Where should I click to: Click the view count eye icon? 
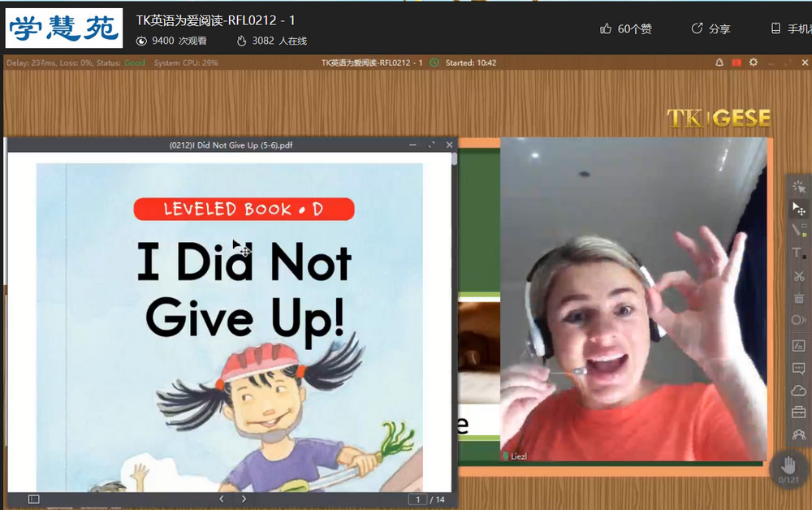(141, 41)
